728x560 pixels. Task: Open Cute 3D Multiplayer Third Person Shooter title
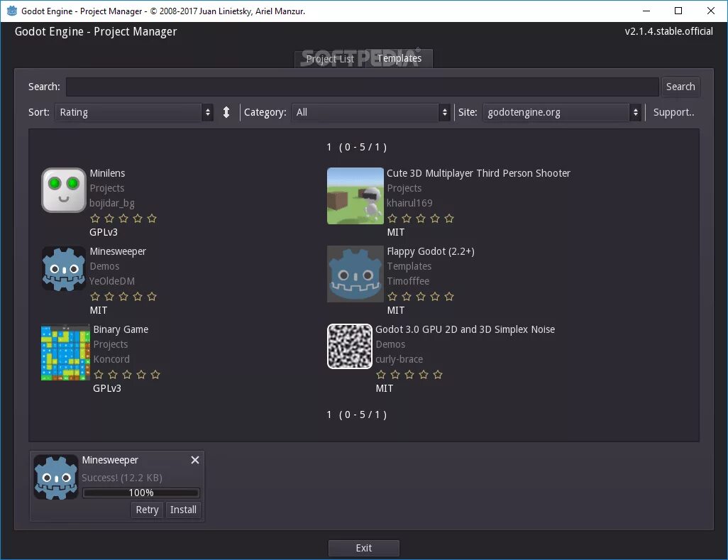(x=479, y=173)
